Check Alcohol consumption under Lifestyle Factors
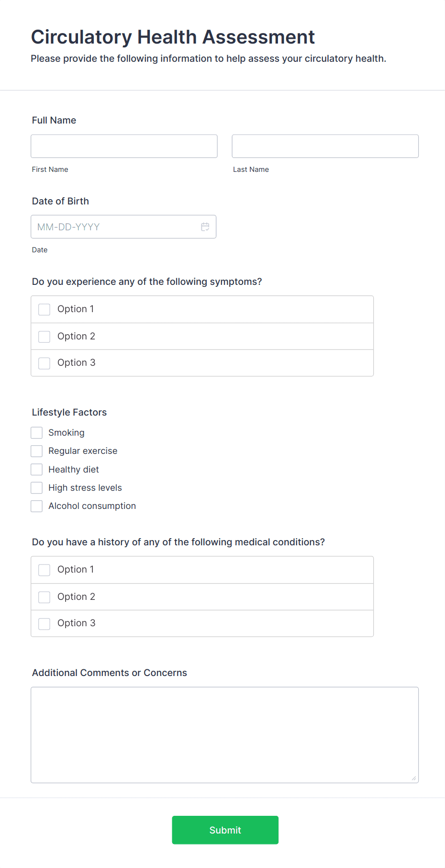 tap(36, 506)
